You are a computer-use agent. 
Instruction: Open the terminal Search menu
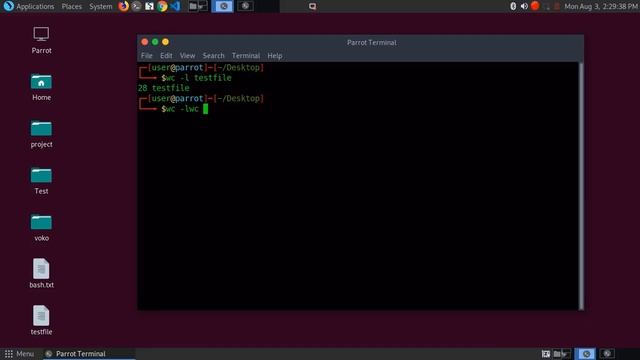213,56
